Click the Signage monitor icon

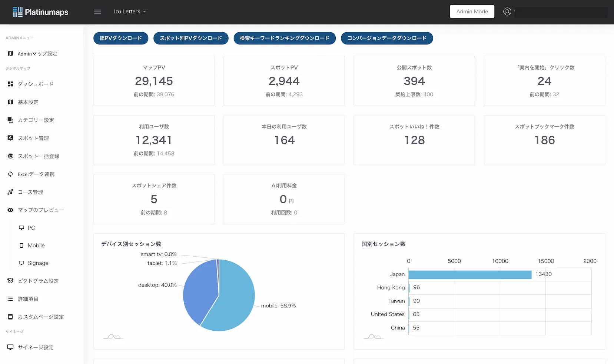tap(21, 263)
